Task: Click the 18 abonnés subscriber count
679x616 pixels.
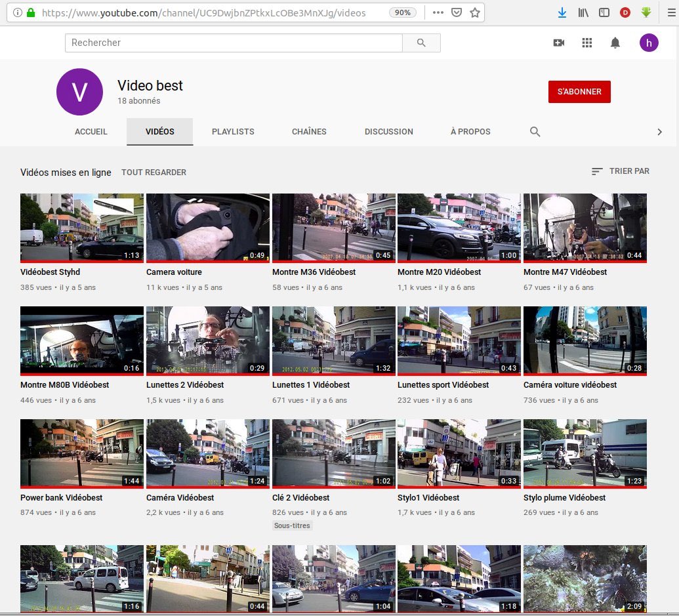Action: click(x=139, y=101)
